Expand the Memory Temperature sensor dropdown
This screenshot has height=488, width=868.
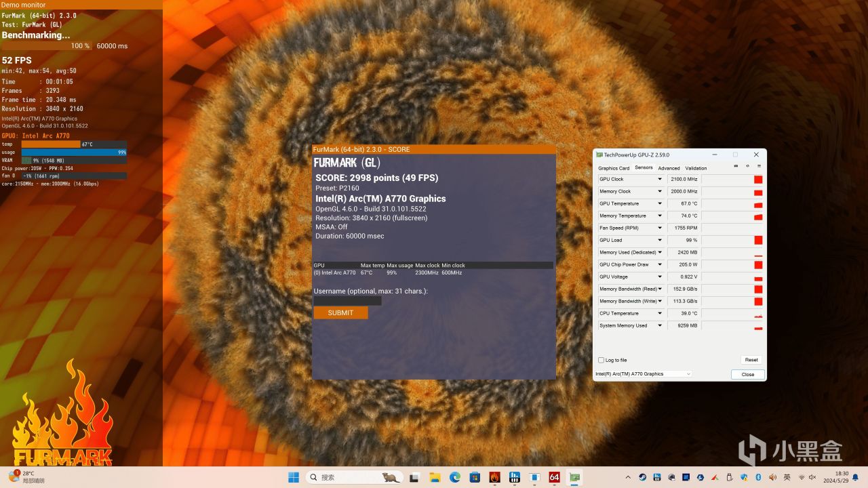tap(659, 216)
